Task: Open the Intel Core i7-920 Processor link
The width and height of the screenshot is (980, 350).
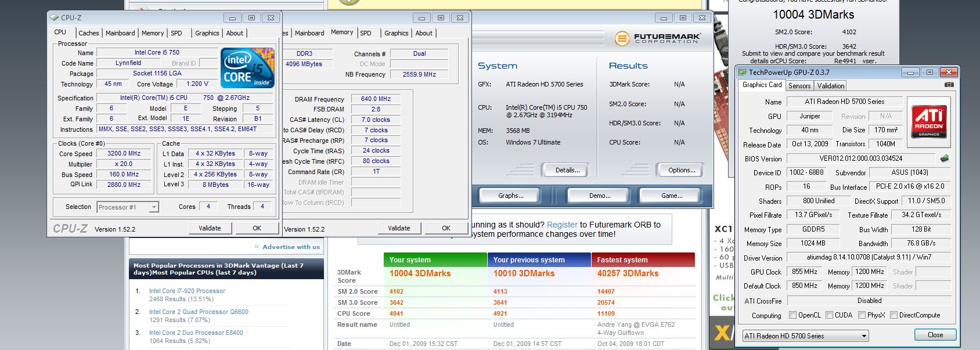Action: pyautogui.click(x=187, y=291)
